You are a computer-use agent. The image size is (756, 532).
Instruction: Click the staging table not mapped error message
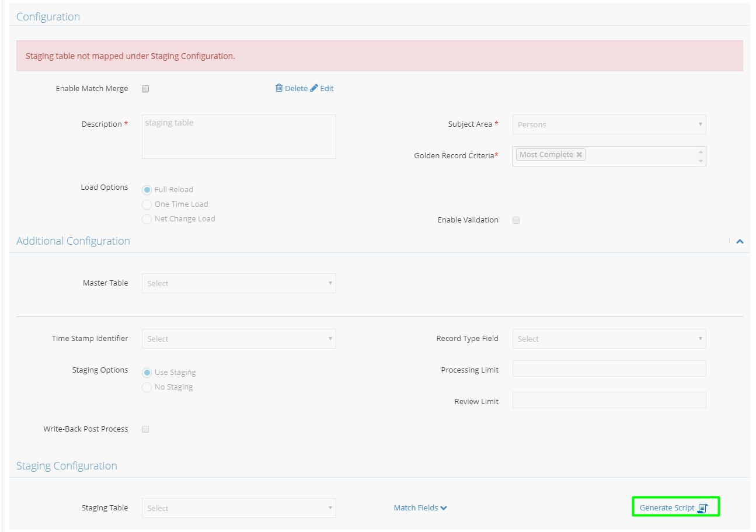tap(130, 56)
